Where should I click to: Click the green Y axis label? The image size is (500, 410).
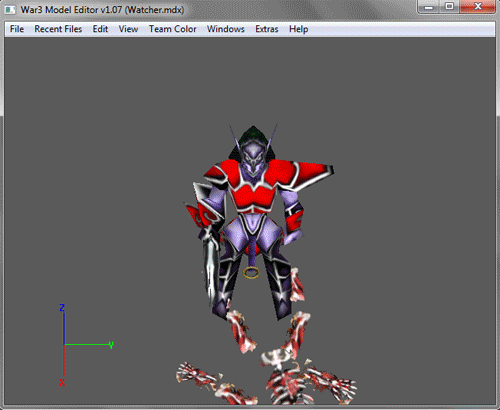111,345
